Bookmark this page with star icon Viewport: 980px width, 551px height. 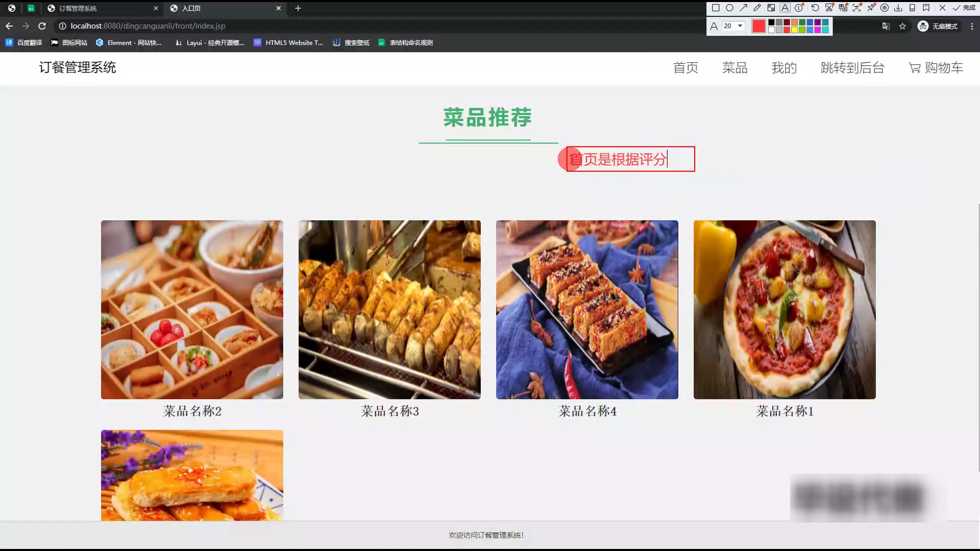902,26
